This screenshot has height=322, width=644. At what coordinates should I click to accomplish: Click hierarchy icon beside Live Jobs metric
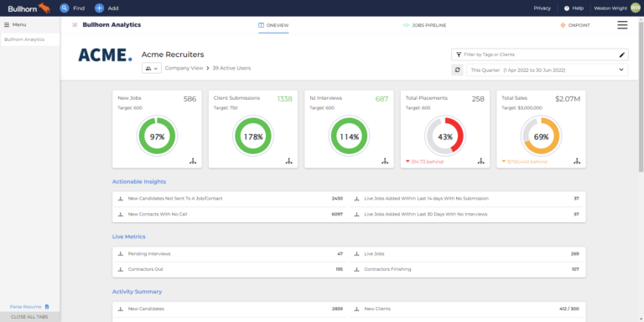[356, 254]
